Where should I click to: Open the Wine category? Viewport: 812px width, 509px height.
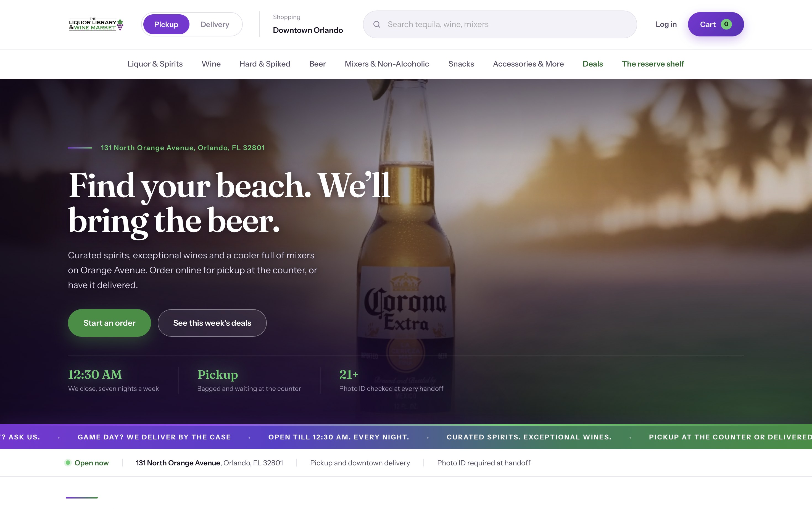211,64
